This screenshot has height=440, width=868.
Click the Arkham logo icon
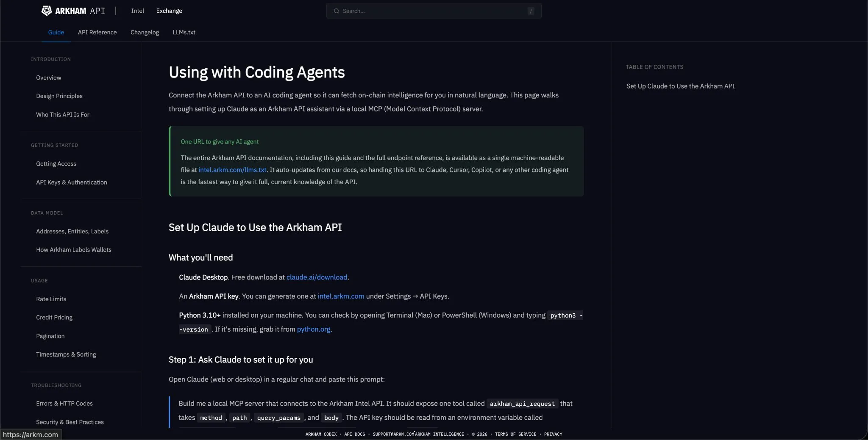47,11
